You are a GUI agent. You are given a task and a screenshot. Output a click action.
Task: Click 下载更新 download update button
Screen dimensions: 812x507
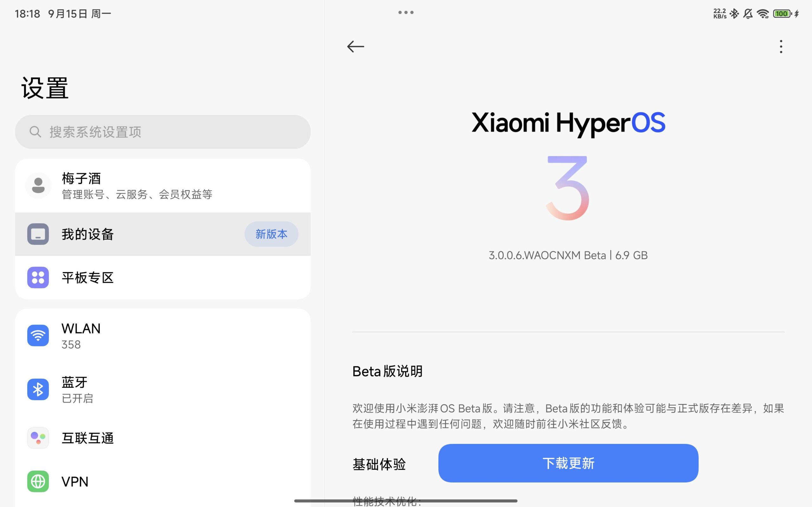[x=568, y=463]
